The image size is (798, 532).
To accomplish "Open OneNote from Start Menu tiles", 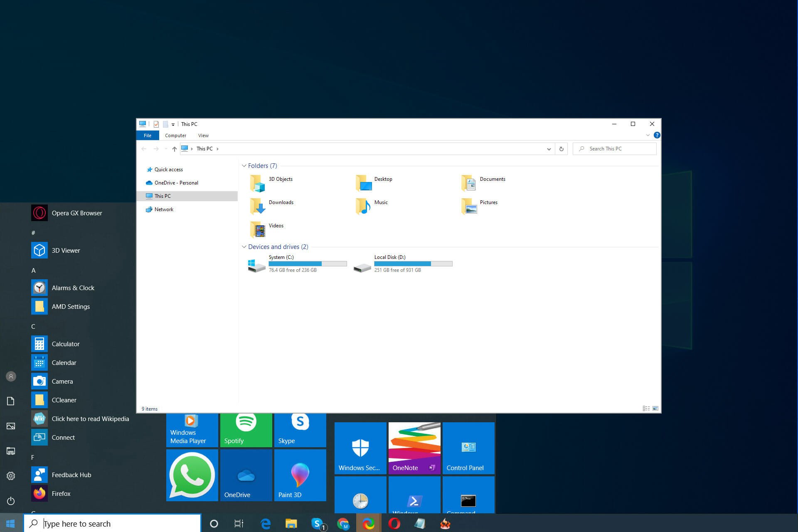I will [x=414, y=447].
